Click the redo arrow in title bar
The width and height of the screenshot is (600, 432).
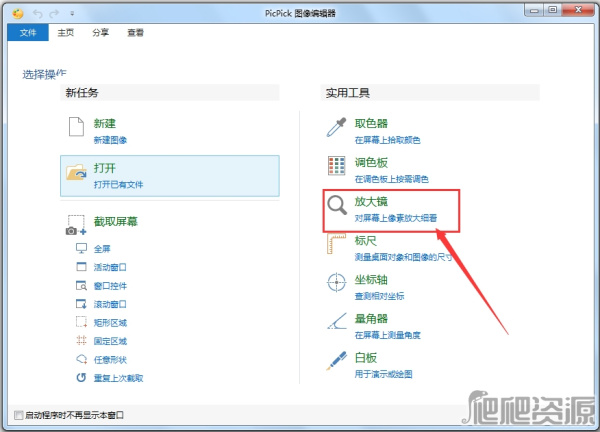coord(54,14)
